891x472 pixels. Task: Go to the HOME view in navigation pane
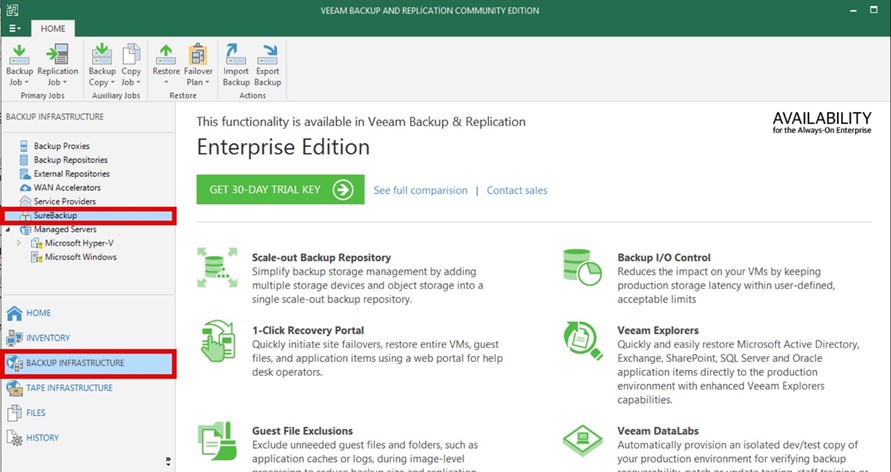pyautogui.click(x=38, y=313)
